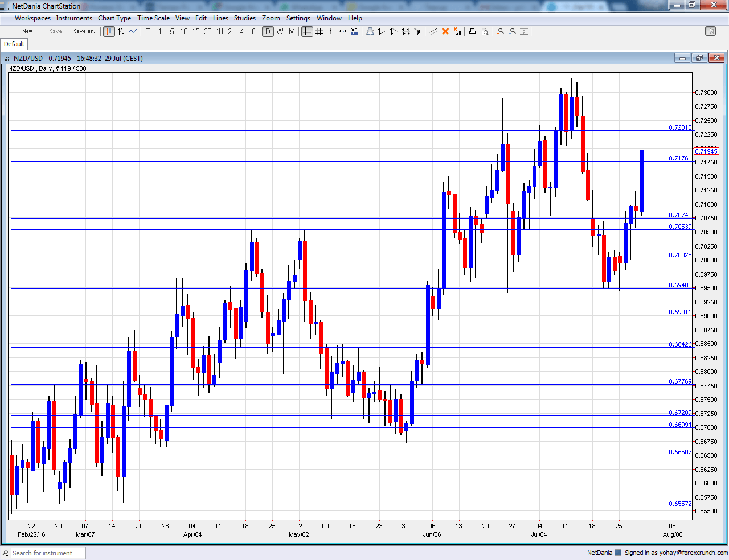Switch to line chart type
Image resolution: width=729 pixels, height=560 pixels.
(x=132, y=31)
